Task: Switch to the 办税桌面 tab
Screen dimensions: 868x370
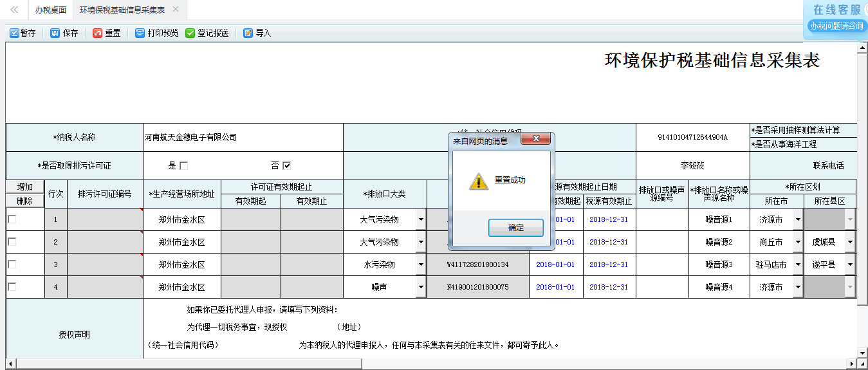Action: (x=51, y=10)
